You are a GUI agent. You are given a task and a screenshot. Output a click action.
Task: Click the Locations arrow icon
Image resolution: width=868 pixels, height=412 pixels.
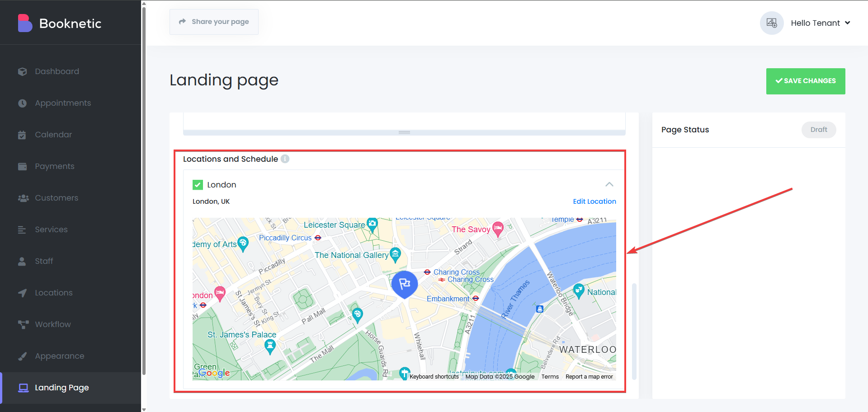coord(22,293)
